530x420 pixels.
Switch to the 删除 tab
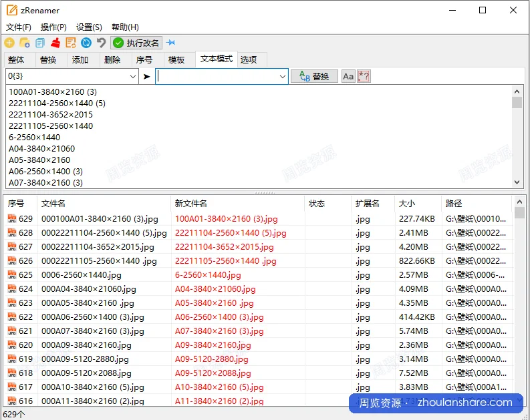pos(116,59)
